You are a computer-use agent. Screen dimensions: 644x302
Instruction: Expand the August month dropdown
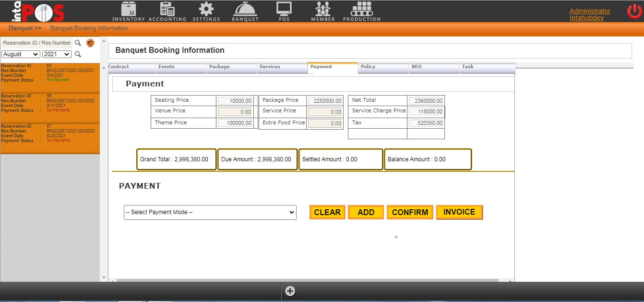coord(21,54)
